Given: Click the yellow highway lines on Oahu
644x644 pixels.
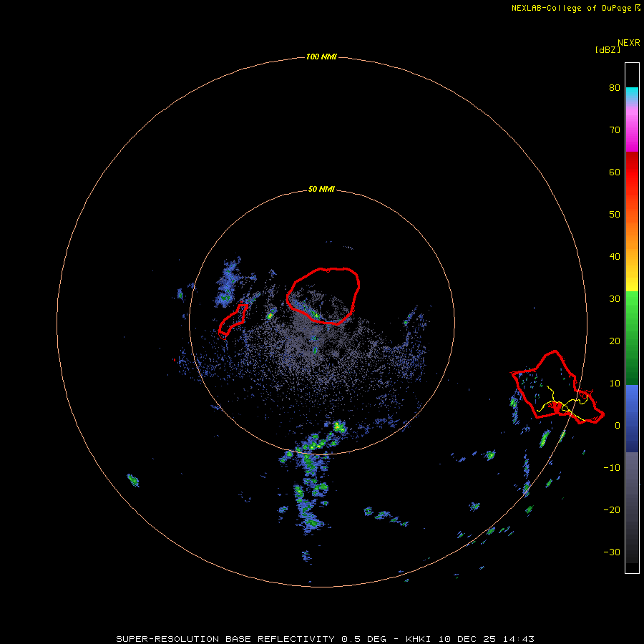Looking at the screenshot, I should click(x=562, y=404).
